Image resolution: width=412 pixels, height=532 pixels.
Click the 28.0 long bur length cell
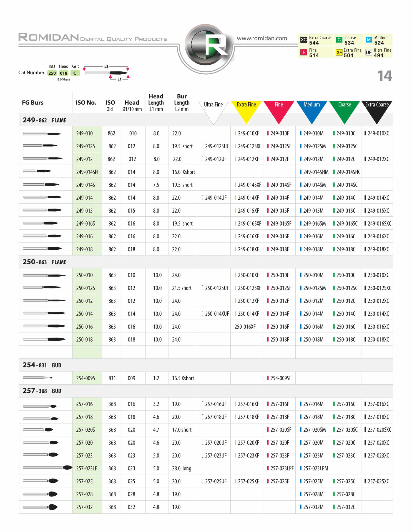point(182,468)
